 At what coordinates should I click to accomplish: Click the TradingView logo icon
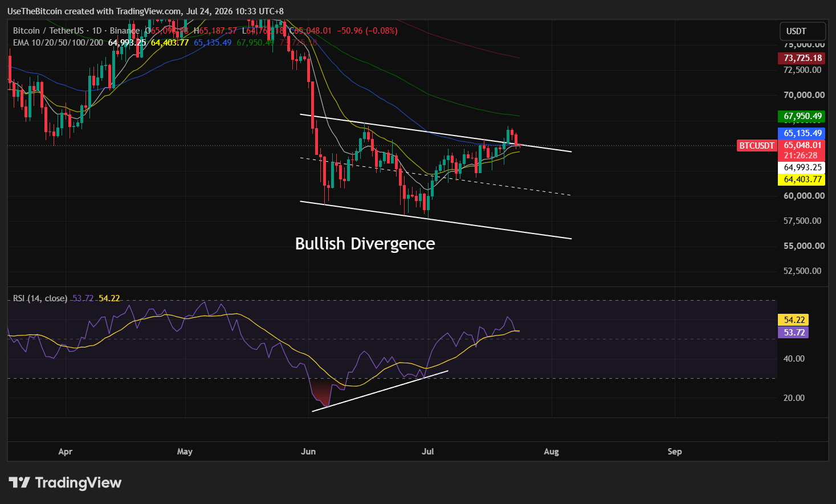[x=19, y=483]
